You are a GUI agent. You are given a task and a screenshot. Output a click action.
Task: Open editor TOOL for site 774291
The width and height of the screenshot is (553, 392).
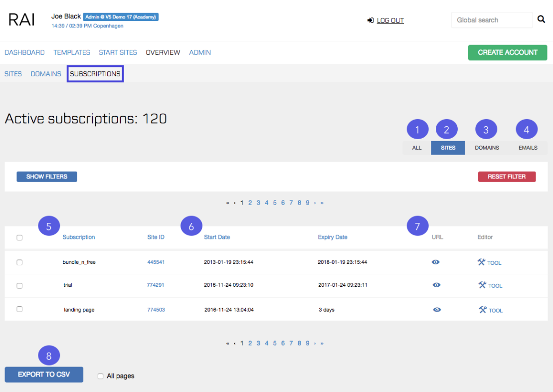click(490, 285)
